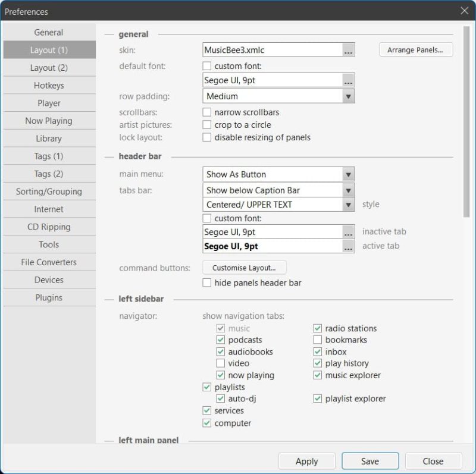Open default font picker ellipsis button

pos(348,80)
